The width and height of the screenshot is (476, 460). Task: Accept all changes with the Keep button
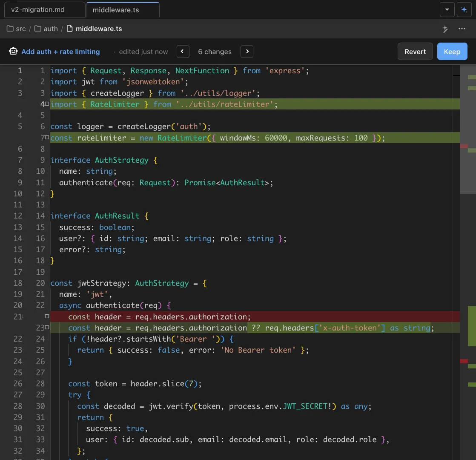coord(452,51)
